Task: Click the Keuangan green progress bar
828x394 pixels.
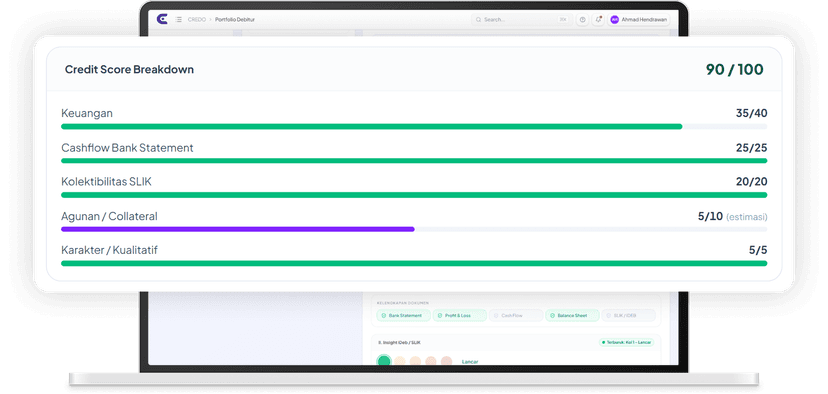Action: pyautogui.click(x=372, y=127)
